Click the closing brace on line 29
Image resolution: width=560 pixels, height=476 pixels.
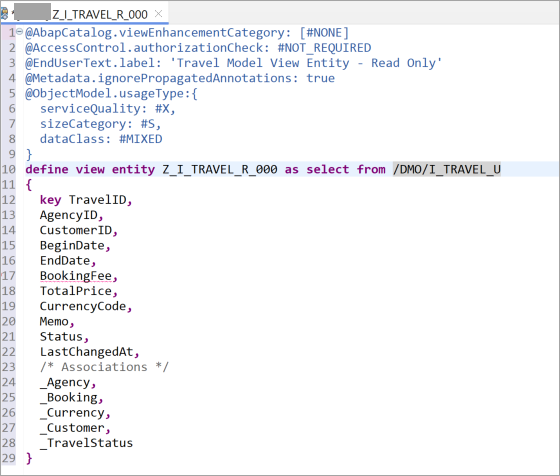pyautogui.click(x=29, y=458)
